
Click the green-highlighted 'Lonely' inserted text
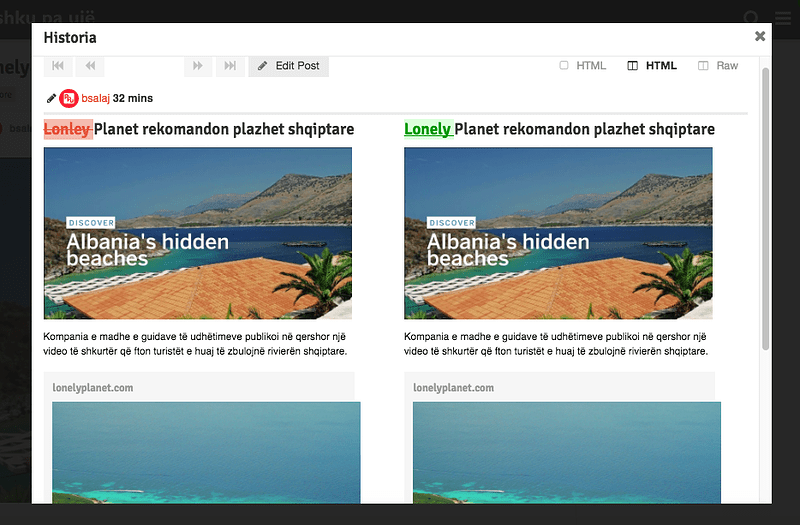tap(427, 129)
